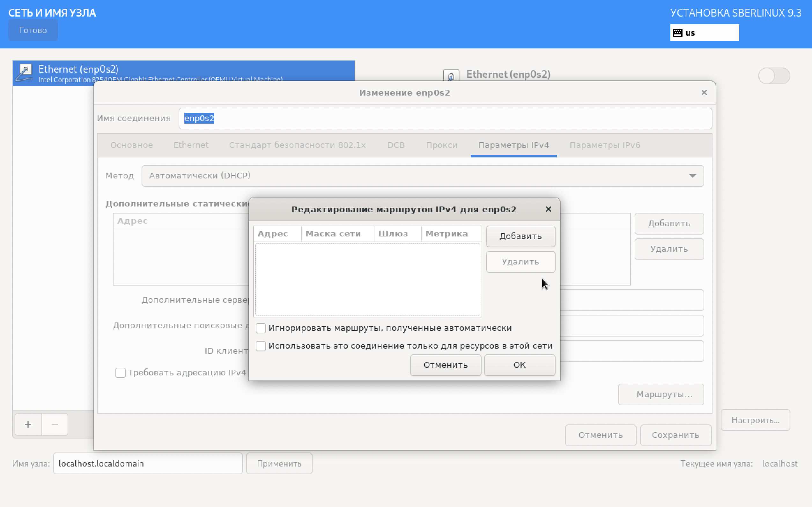812x507 pixels.
Task: Click the hostname input field
Action: [148, 463]
